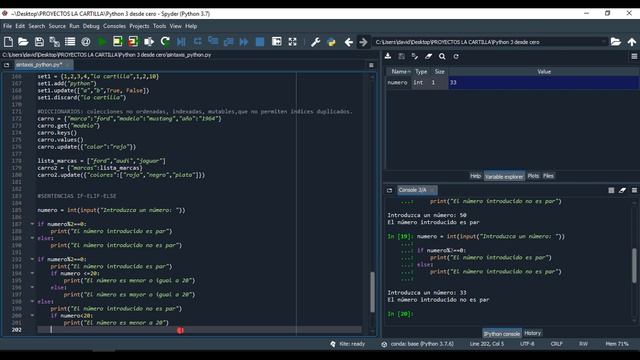
Task: Refresh the Variable explorer list
Action: (x=456, y=56)
